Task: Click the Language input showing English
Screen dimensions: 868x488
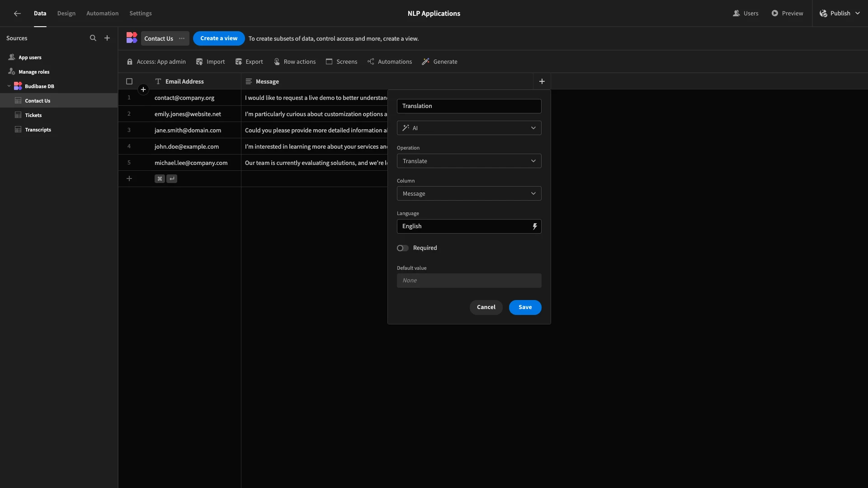Action: (463, 226)
